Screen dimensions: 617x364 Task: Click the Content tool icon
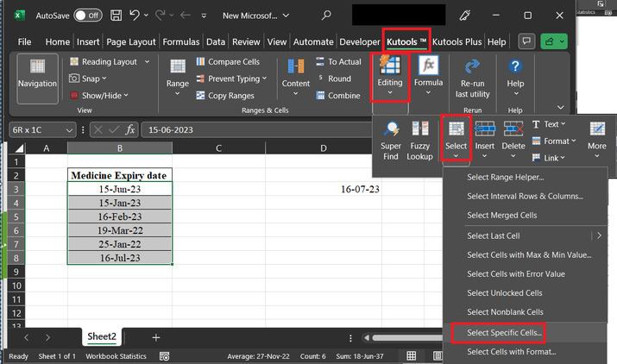tap(295, 66)
